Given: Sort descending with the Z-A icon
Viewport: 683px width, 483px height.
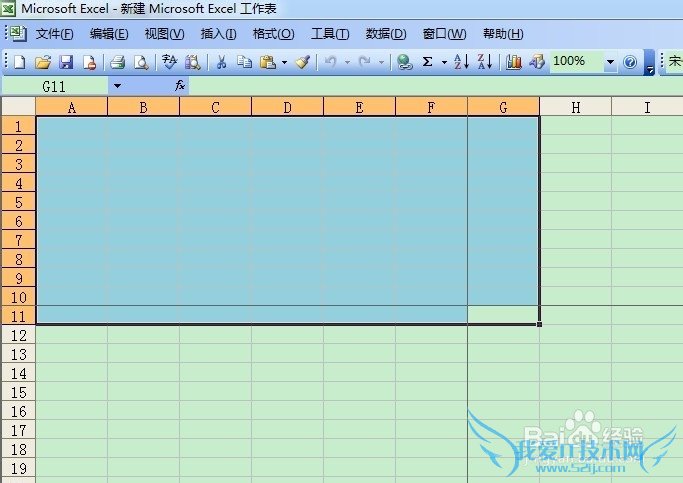Looking at the screenshot, I should click(485, 62).
